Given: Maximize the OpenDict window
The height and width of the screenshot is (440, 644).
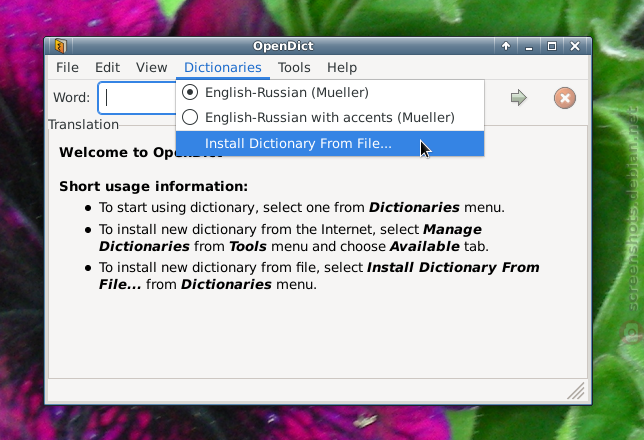Looking at the screenshot, I should pyautogui.click(x=552, y=46).
